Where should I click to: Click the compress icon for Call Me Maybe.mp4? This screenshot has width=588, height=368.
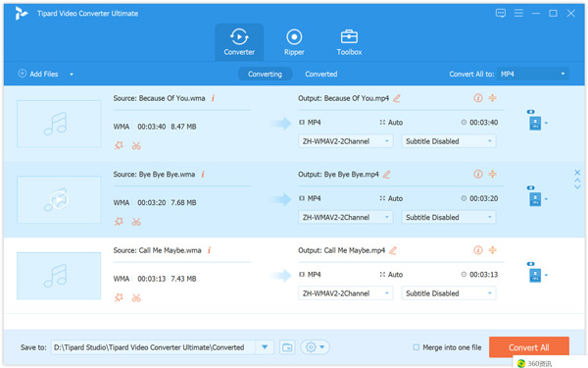click(492, 250)
